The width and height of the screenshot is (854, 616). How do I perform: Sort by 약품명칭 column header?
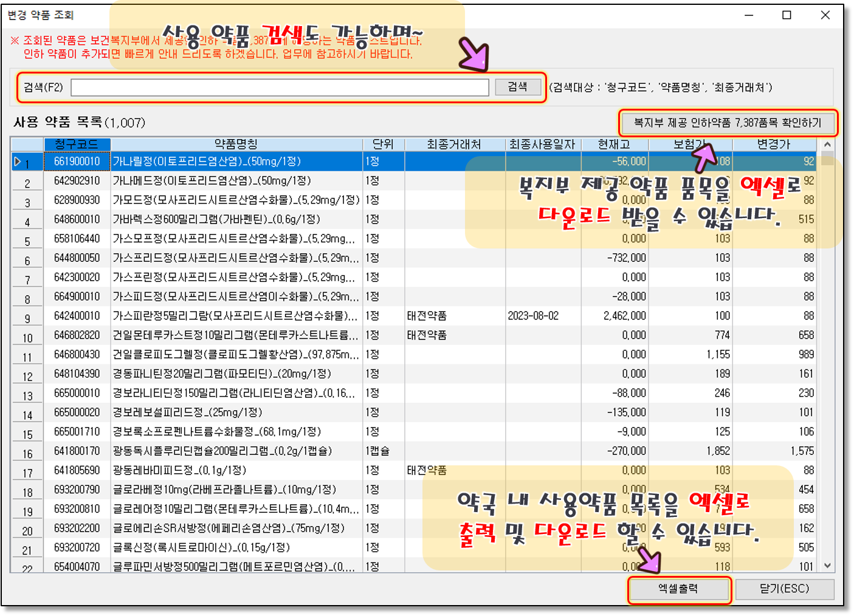click(236, 144)
